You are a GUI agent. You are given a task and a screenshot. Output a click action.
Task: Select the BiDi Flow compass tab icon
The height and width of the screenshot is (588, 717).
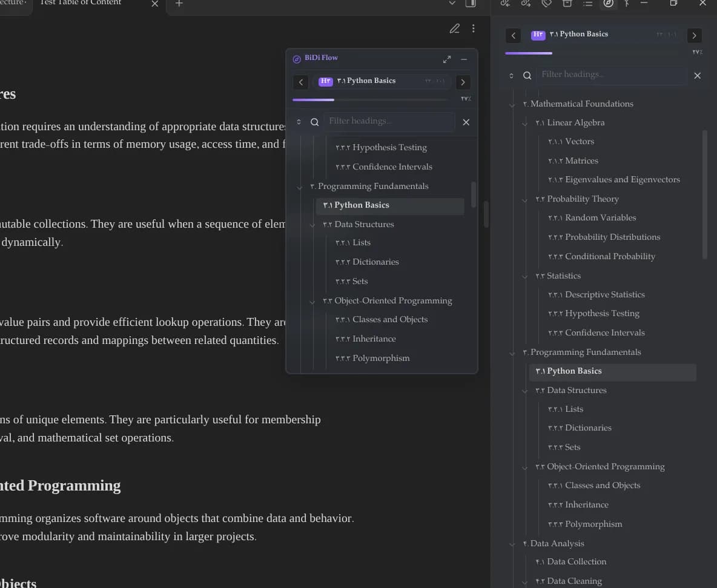(x=608, y=3)
